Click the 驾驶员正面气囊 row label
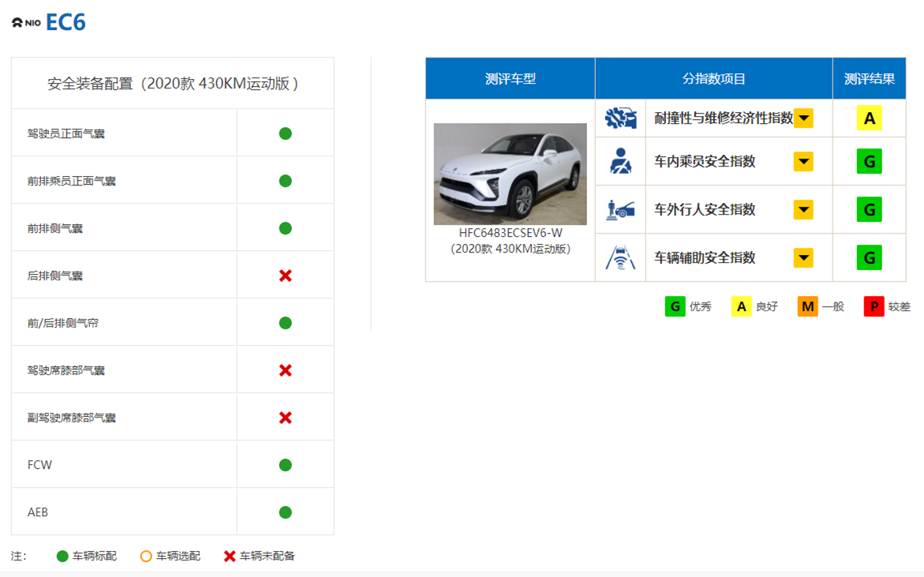This screenshot has height=577, width=924. click(x=66, y=133)
